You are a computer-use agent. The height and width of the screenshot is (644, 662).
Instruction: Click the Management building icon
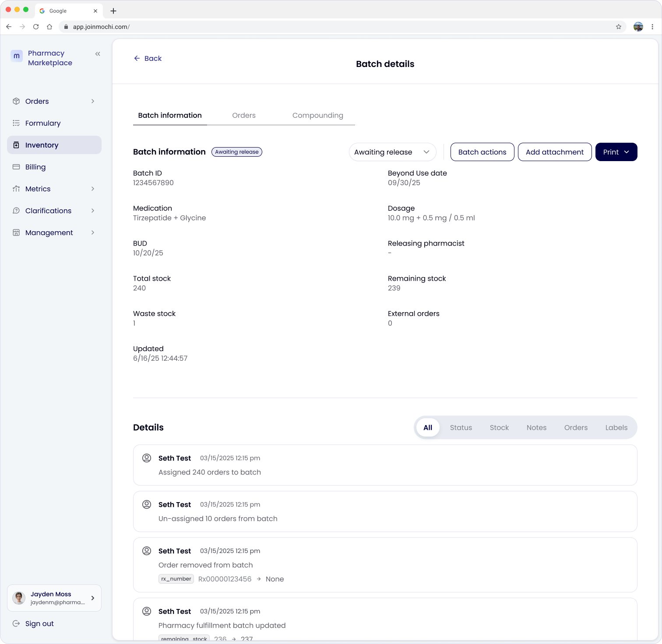coord(16,232)
